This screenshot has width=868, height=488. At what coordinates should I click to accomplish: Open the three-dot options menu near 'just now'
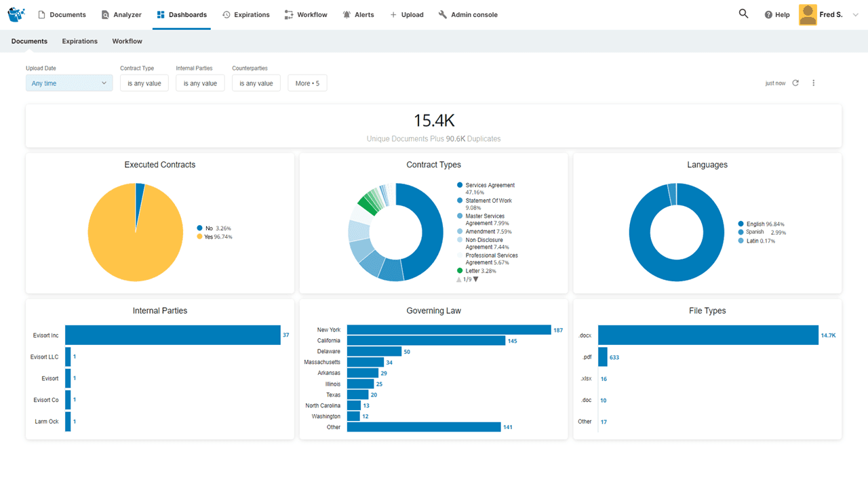click(x=813, y=82)
